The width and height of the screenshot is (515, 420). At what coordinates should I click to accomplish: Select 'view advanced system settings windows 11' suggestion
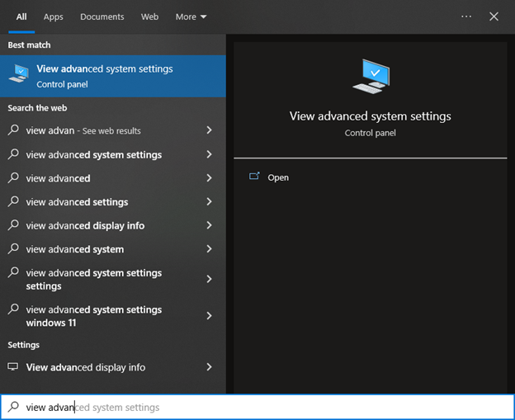(x=113, y=316)
